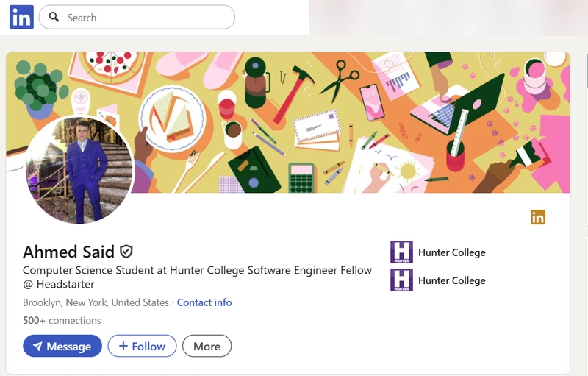Screen dimensions: 588x376
Task: Expand the More options menu
Action: point(207,346)
